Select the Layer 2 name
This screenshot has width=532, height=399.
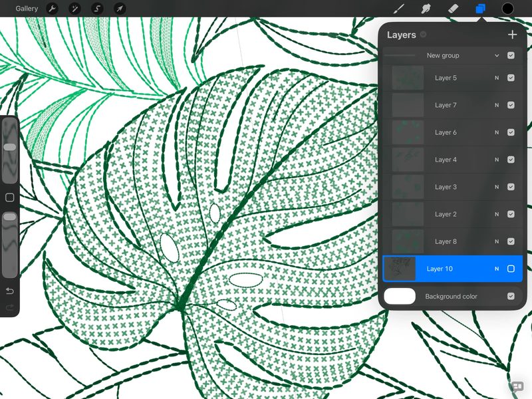pyautogui.click(x=446, y=214)
